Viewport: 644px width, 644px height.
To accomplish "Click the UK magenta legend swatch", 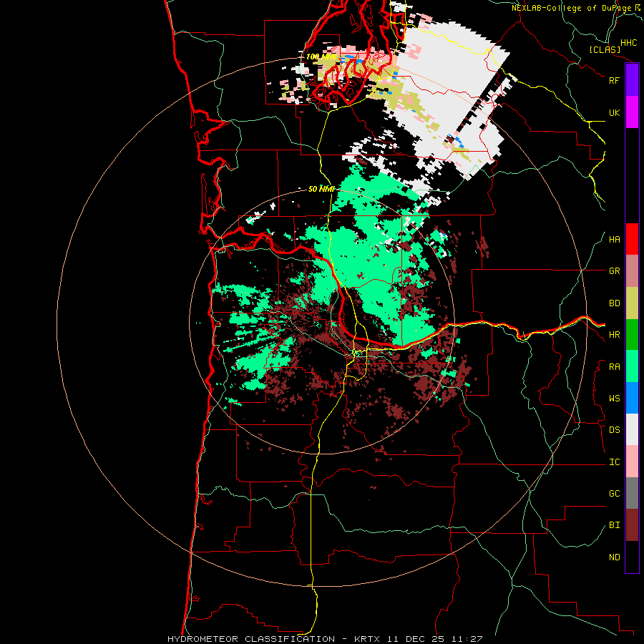I will (x=632, y=112).
